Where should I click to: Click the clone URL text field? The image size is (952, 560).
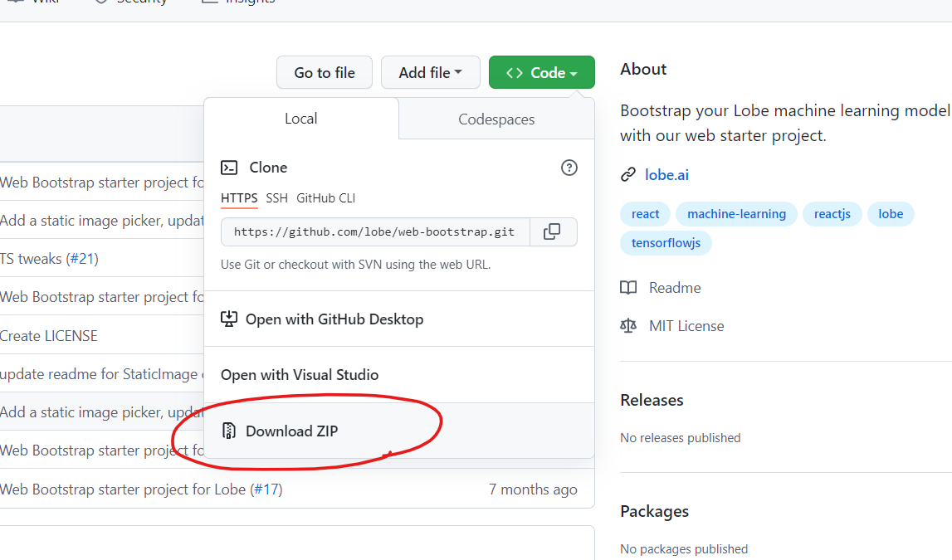pyautogui.click(x=375, y=231)
